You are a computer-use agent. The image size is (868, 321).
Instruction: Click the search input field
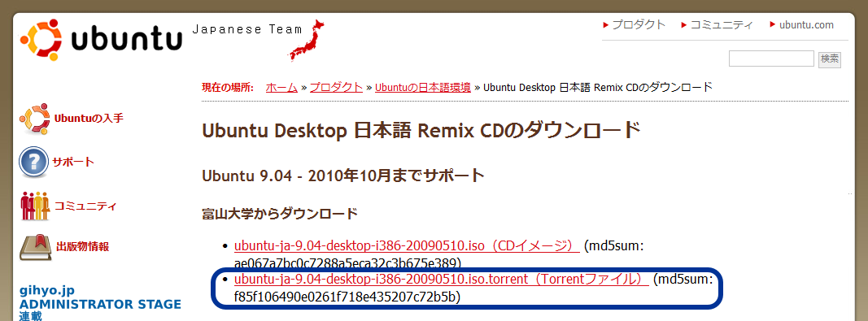tap(771, 59)
